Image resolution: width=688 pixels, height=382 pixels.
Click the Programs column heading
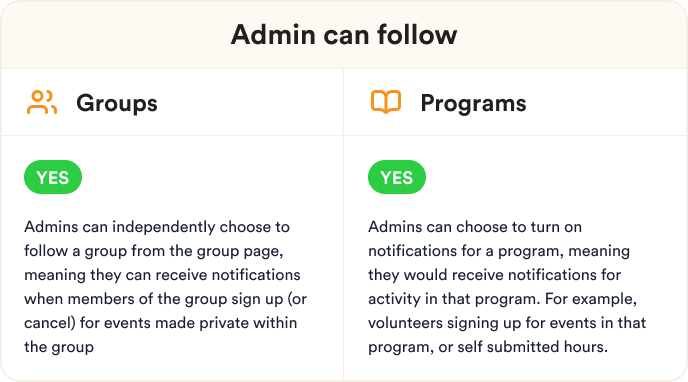[x=473, y=104]
